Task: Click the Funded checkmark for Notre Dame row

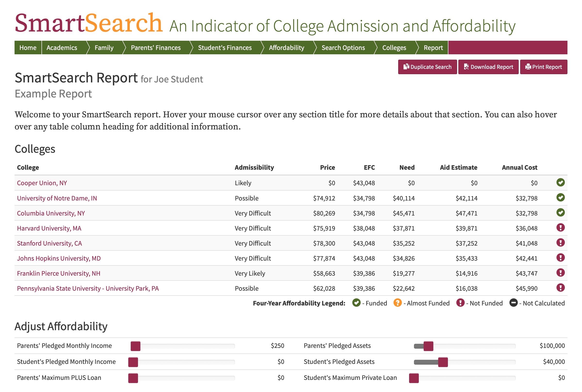Action: click(x=561, y=198)
